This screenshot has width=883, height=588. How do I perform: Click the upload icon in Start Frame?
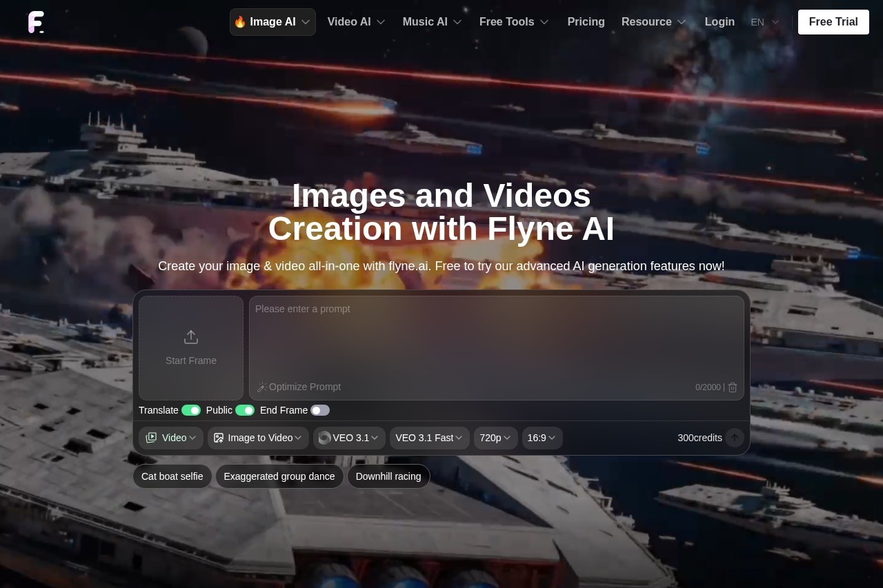(191, 337)
